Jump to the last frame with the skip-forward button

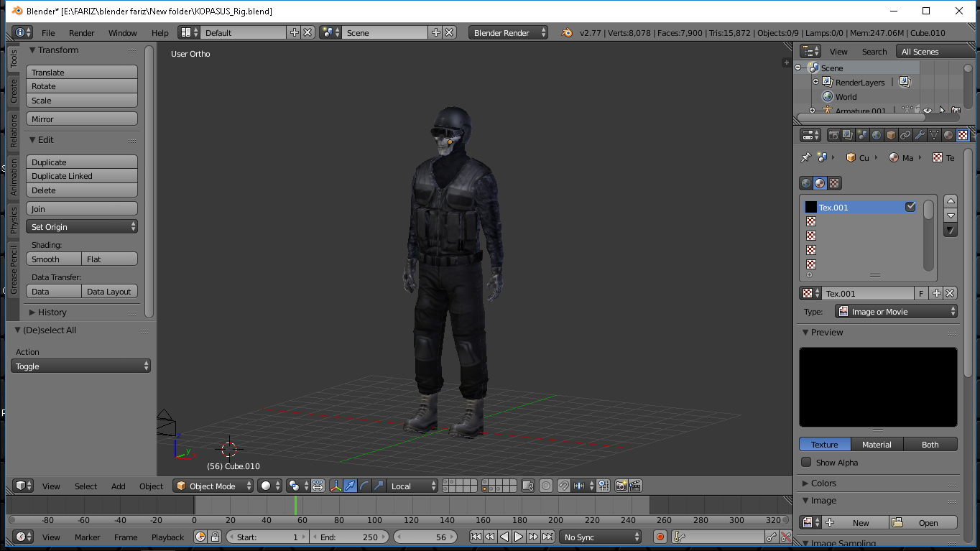[x=548, y=536]
